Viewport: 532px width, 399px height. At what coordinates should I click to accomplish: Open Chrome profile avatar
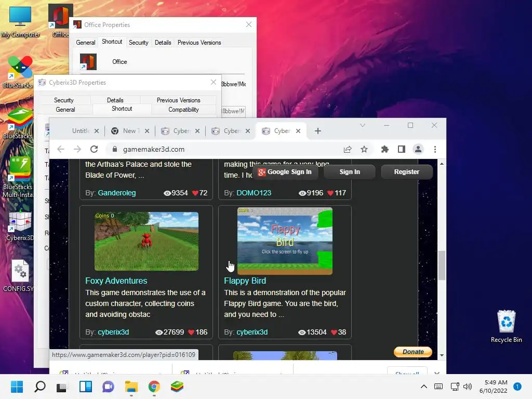click(x=418, y=149)
